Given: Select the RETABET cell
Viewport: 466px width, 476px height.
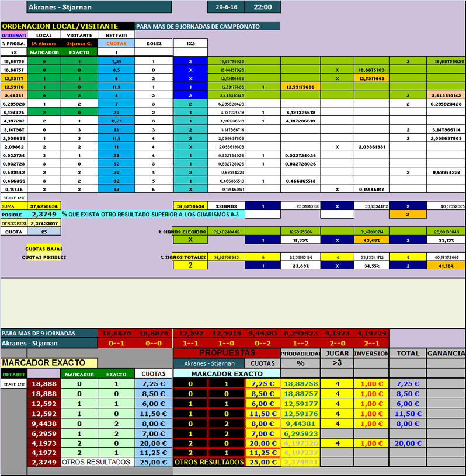Looking at the screenshot, I should pyautogui.click(x=13, y=374).
